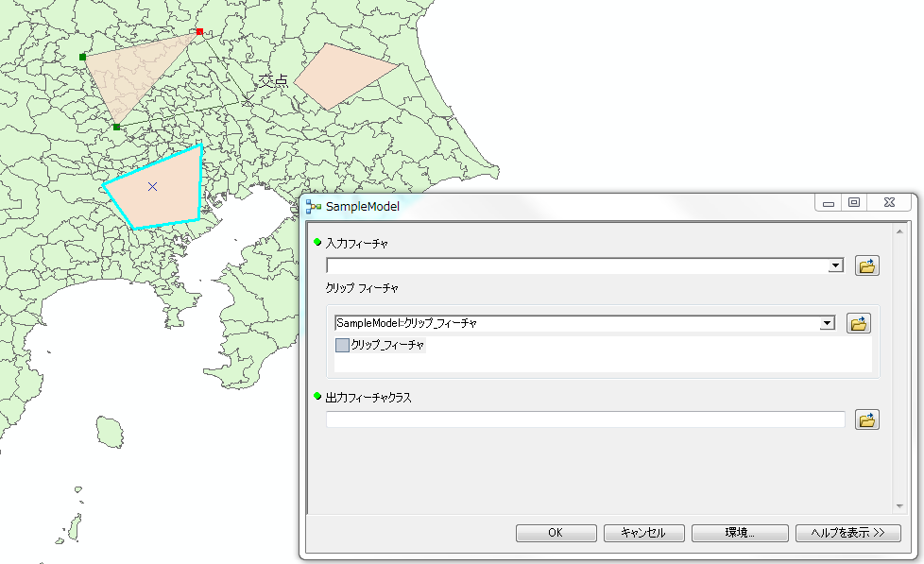Viewport: 924px width, 564px height.
Task: Close the SampleModel dialog
Action: [x=889, y=203]
